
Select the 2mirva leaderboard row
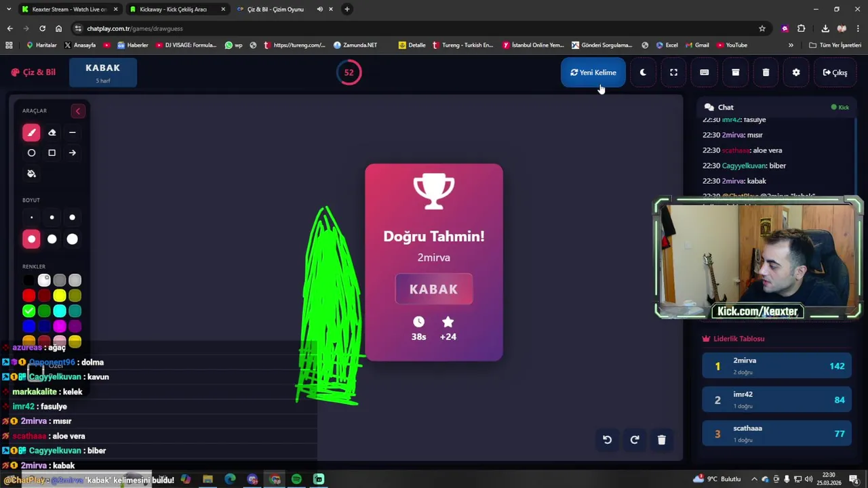click(777, 366)
